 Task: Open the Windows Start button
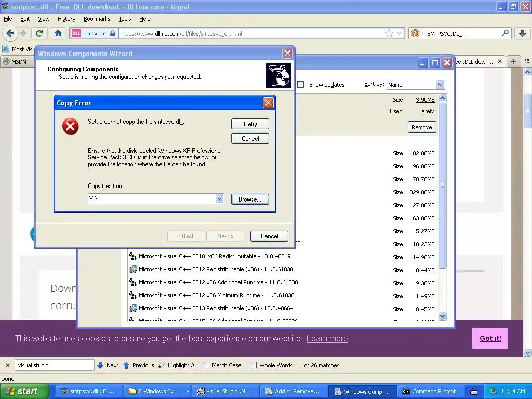coord(24,391)
